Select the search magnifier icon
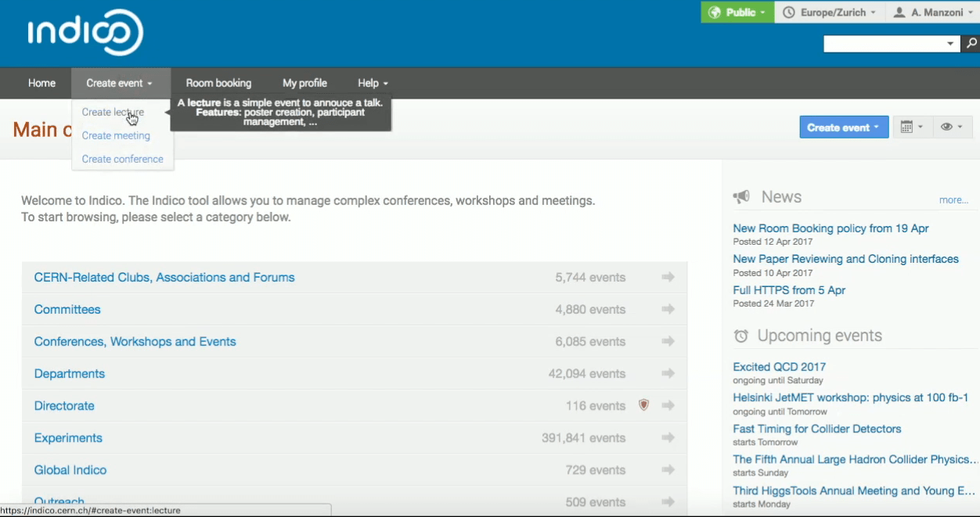Screen dimensions: 980x517 [971, 44]
